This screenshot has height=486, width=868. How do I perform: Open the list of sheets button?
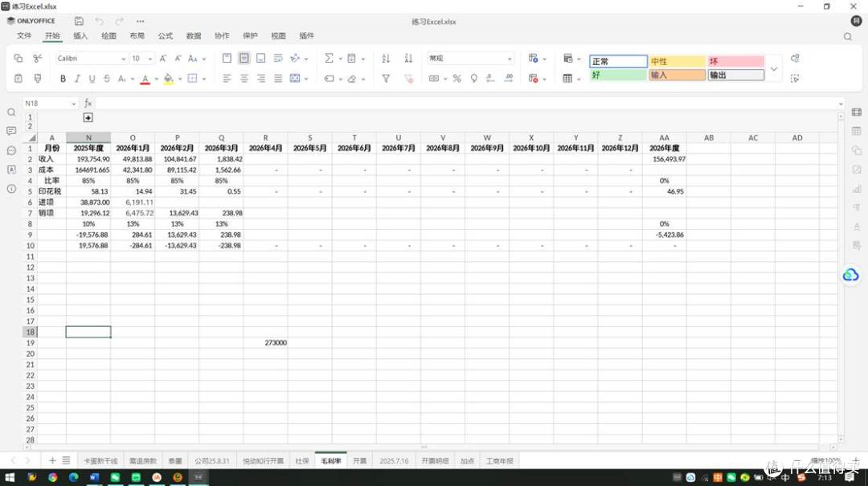(66, 460)
